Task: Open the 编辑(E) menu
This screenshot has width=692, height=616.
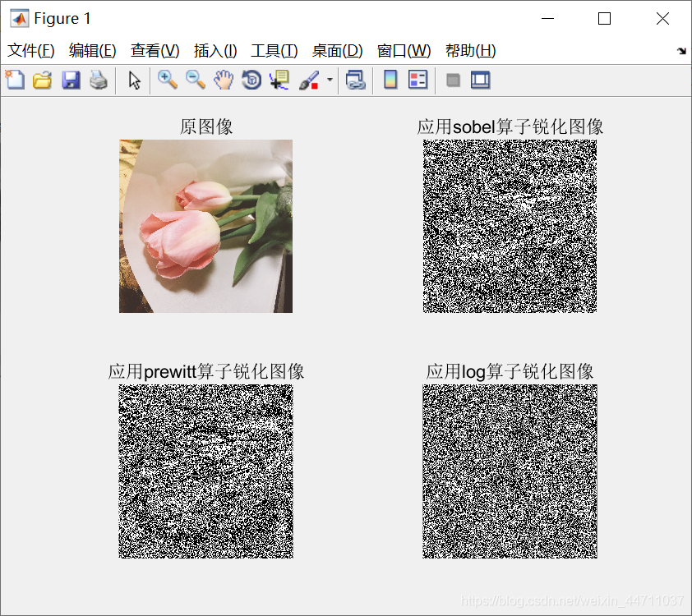Action: coord(92,51)
